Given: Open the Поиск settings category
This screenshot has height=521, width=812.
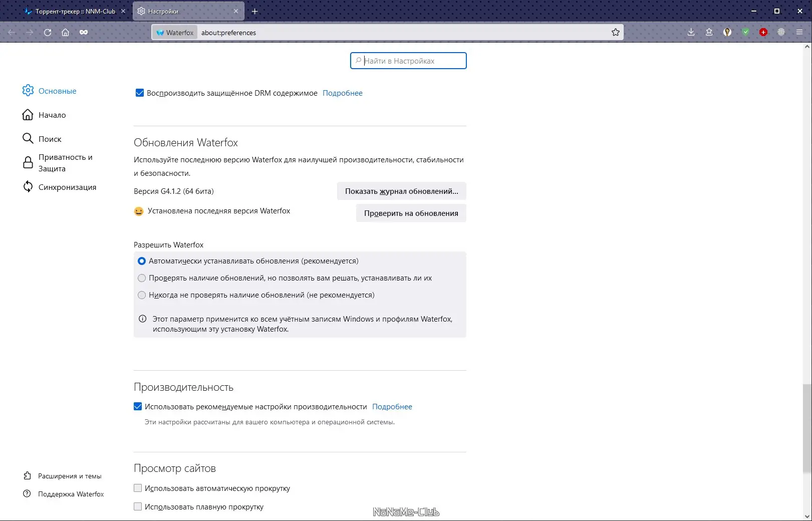Looking at the screenshot, I should (42, 139).
